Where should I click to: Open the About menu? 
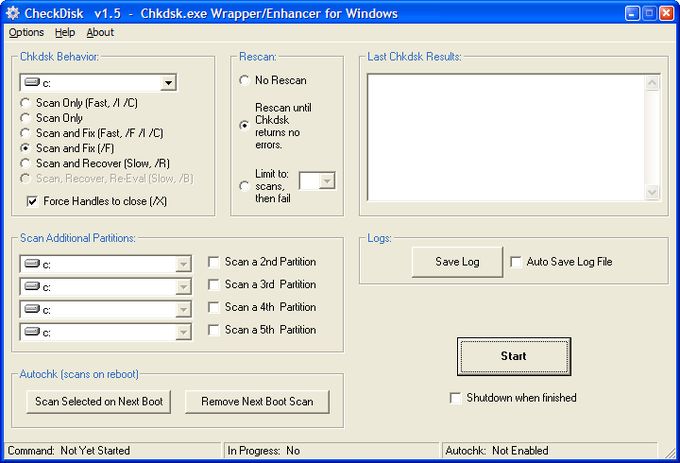click(x=100, y=33)
